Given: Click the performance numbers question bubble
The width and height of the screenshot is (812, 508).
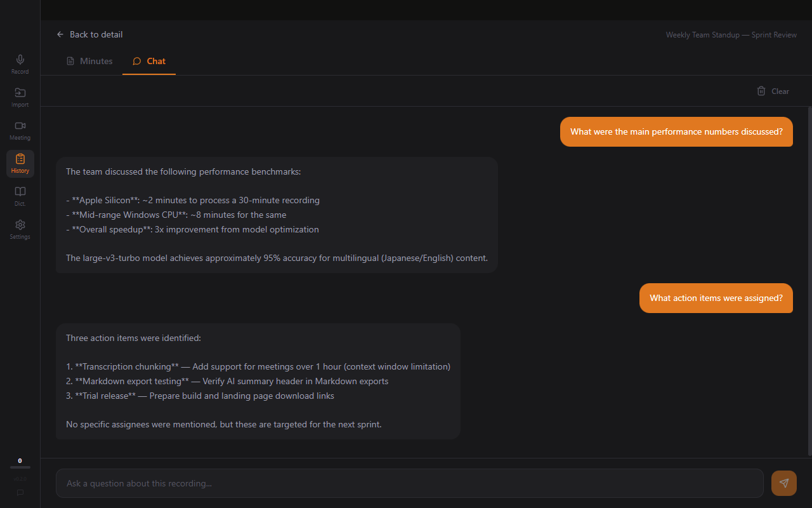Looking at the screenshot, I should click(676, 131).
